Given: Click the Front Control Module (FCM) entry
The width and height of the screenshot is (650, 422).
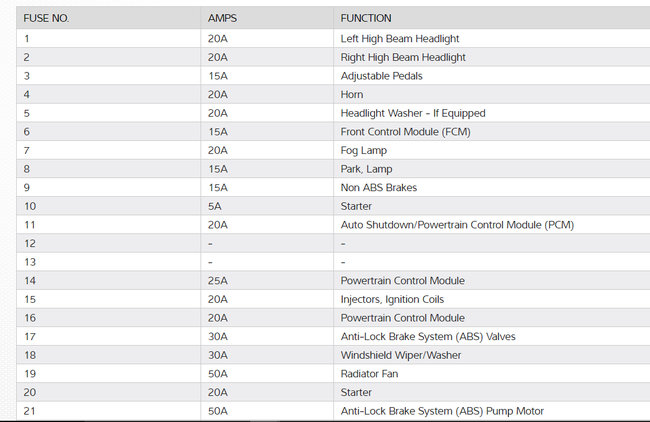Looking at the screenshot, I should point(405,132).
